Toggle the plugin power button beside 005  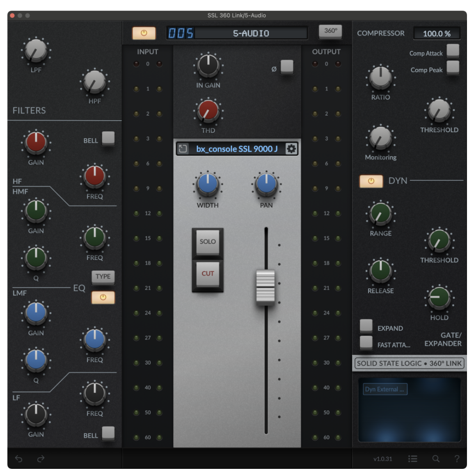144,33
